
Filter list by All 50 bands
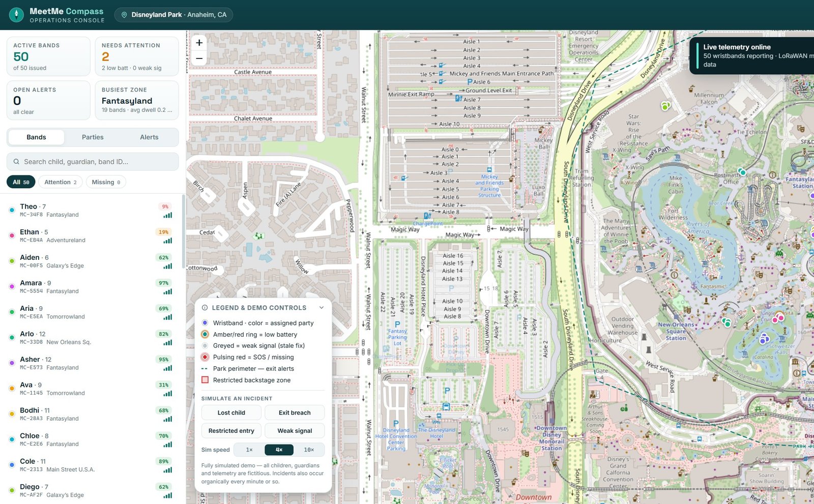(x=21, y=182)
